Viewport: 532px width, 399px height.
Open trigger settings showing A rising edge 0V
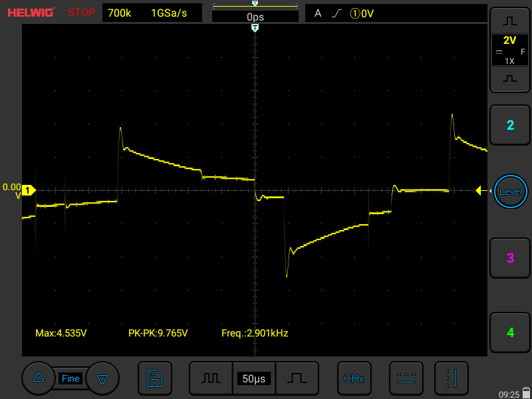396,13
